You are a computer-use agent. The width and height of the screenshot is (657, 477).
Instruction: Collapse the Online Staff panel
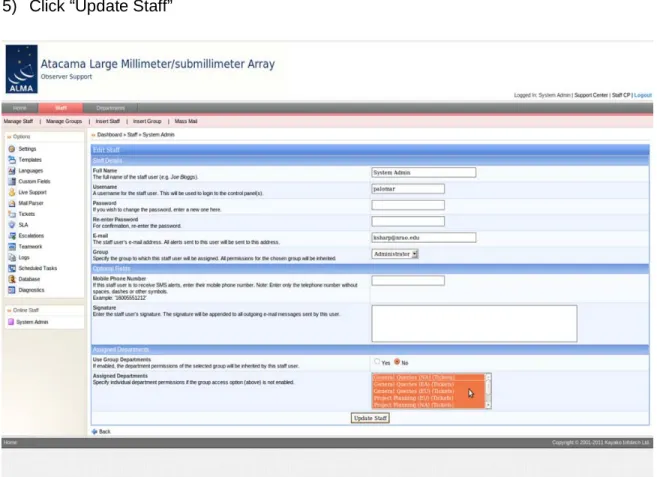pyautogui.click(x=9, y=310)
